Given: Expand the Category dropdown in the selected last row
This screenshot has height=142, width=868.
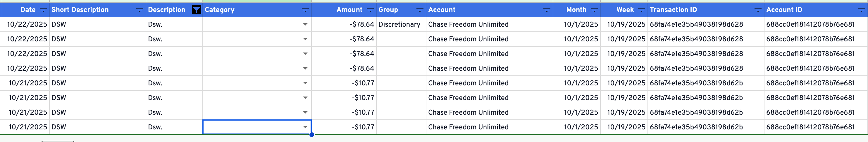Looking at the screenshot, I should click(x=305, y=127).
